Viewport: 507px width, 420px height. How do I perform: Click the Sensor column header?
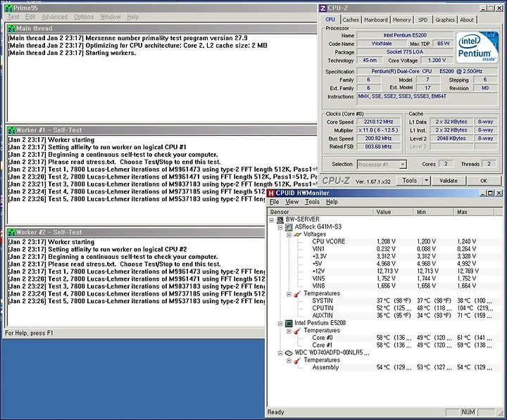click(x=320, y=212)
